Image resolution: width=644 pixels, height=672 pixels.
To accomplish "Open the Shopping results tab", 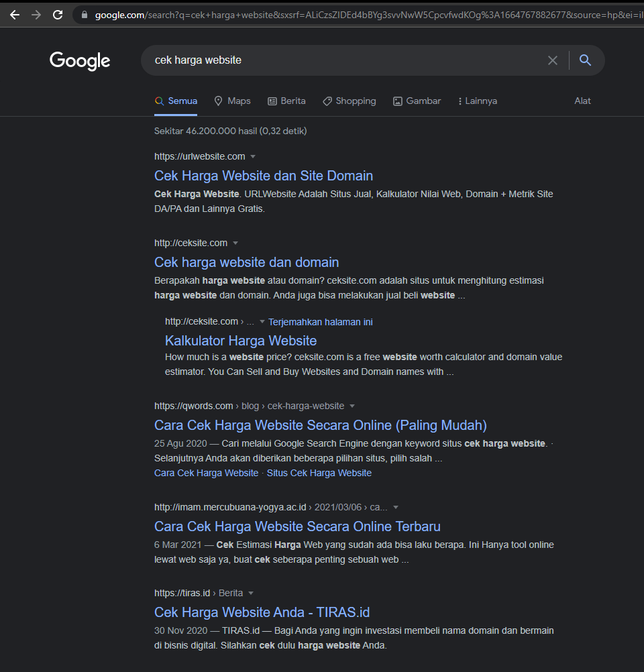I will 349,101.
